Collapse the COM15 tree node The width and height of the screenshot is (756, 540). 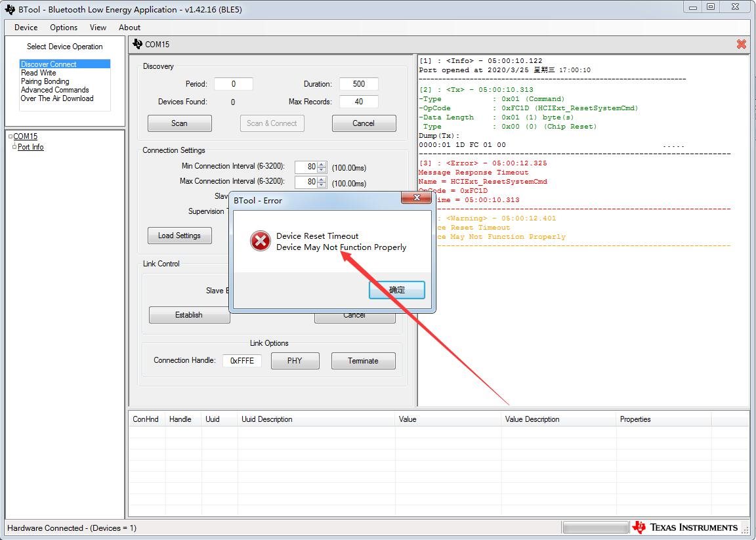pyautogui.click(x=10, y=136)
